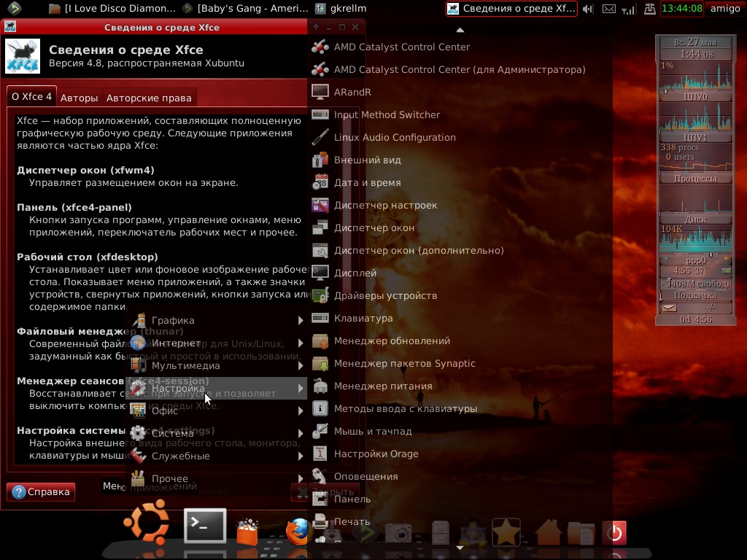Click the gkrellm date Вс. 27 мая

695,42
